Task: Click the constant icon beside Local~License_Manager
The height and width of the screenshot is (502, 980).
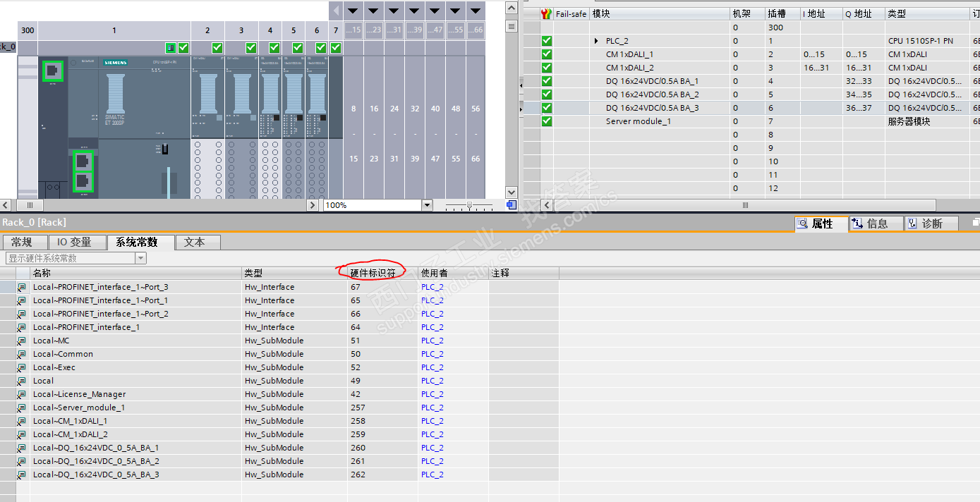Action: (x=22, y=395)
